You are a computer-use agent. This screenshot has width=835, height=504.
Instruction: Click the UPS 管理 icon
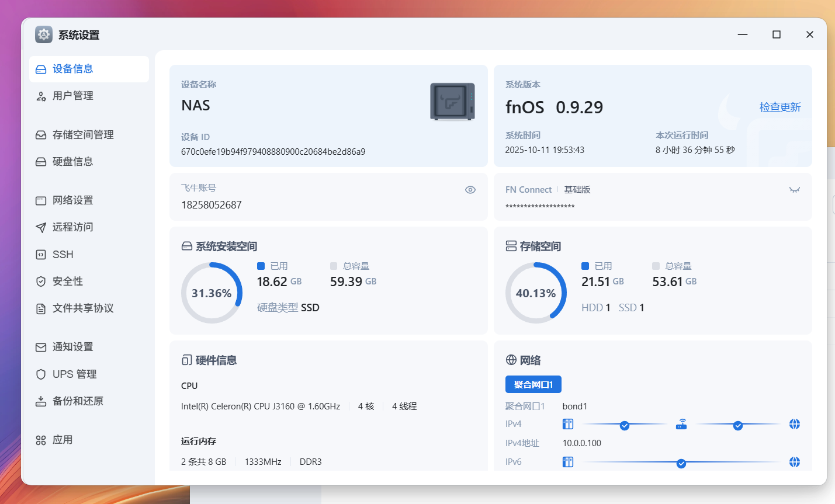point(41,374)
